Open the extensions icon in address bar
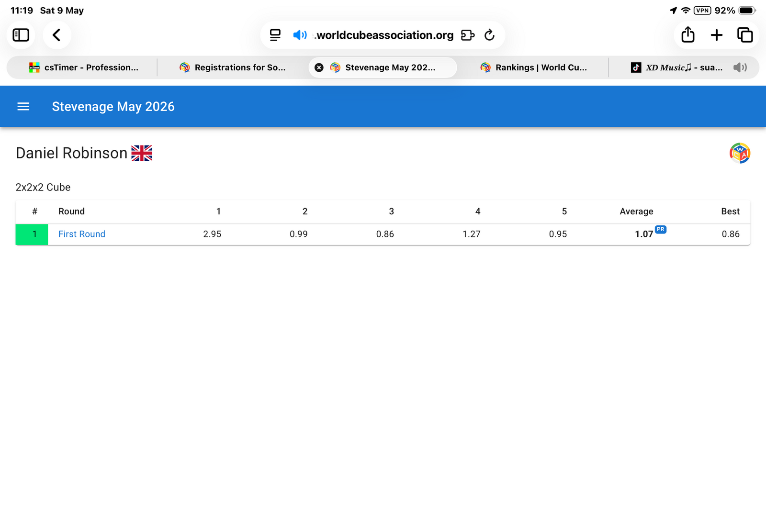Viewport: 766px width, 532px height. (467, 35)
